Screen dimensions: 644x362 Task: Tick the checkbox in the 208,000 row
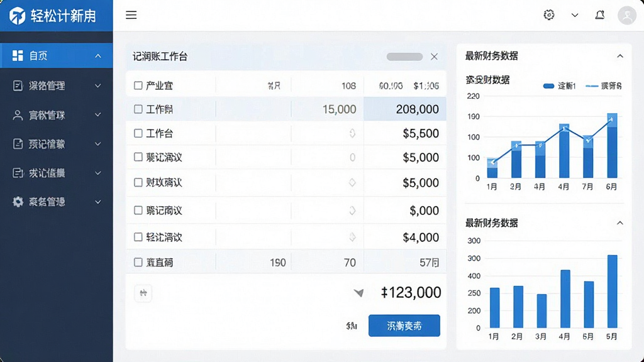pos(138,109)
